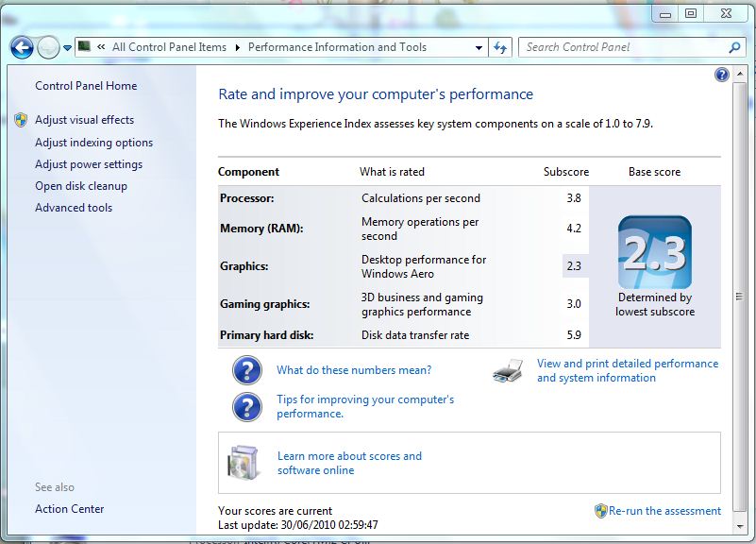Click the Calculations per second text

tap(420, 198)
